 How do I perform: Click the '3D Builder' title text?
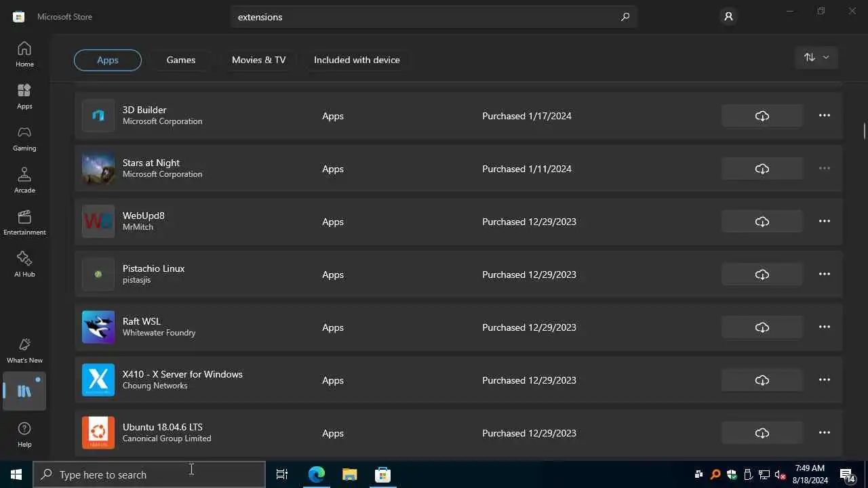144,110
